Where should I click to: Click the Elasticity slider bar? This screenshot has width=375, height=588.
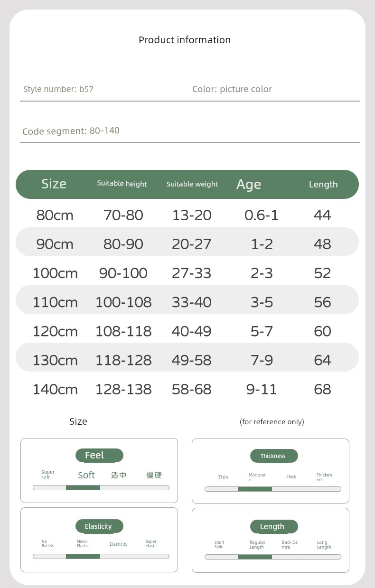[101, 556]
